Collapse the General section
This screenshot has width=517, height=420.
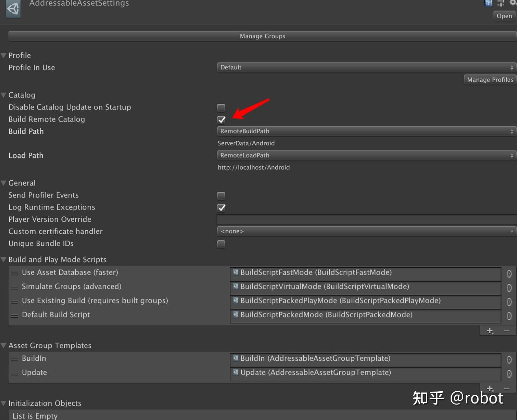4,183
